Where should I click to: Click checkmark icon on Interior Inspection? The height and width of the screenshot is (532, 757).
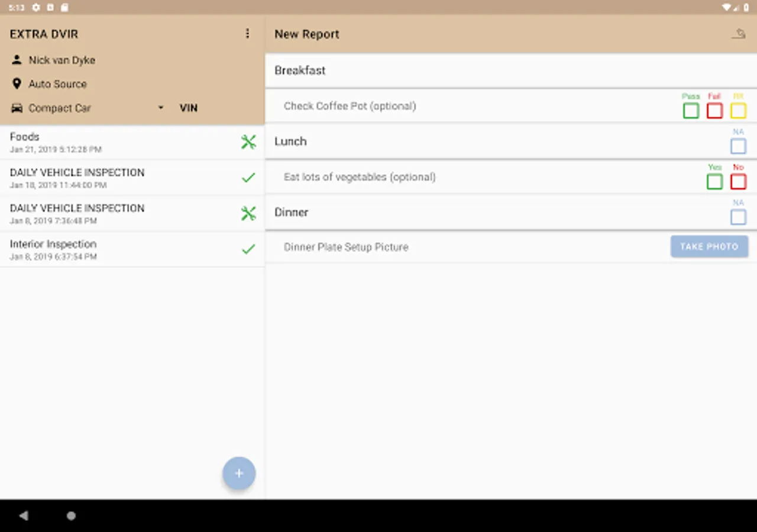pyautogui.click(x=248, y=249)
